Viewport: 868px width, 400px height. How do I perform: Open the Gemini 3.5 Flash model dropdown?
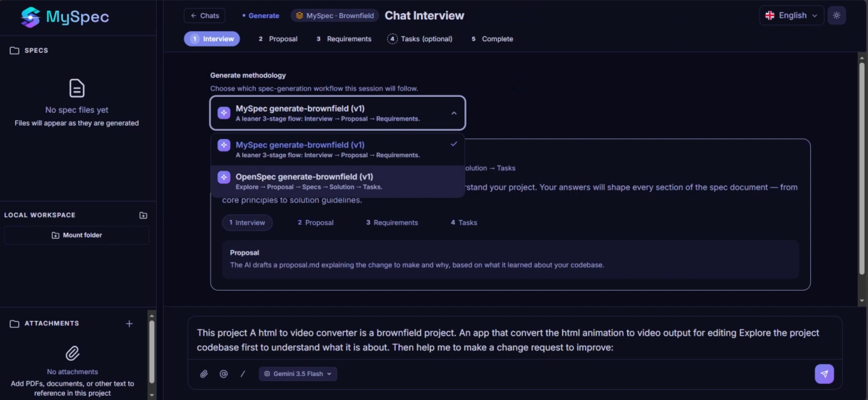298,374
